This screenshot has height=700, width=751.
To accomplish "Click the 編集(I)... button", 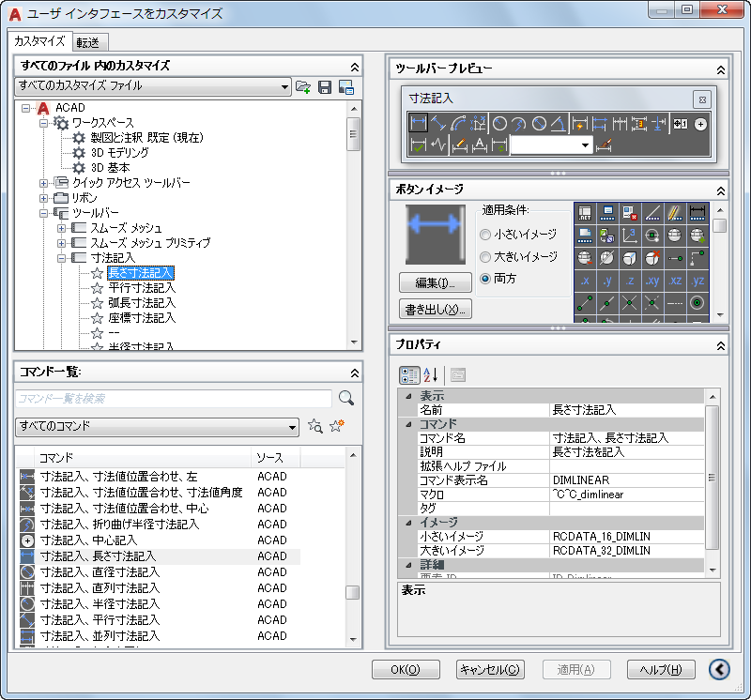I will 435,282.
